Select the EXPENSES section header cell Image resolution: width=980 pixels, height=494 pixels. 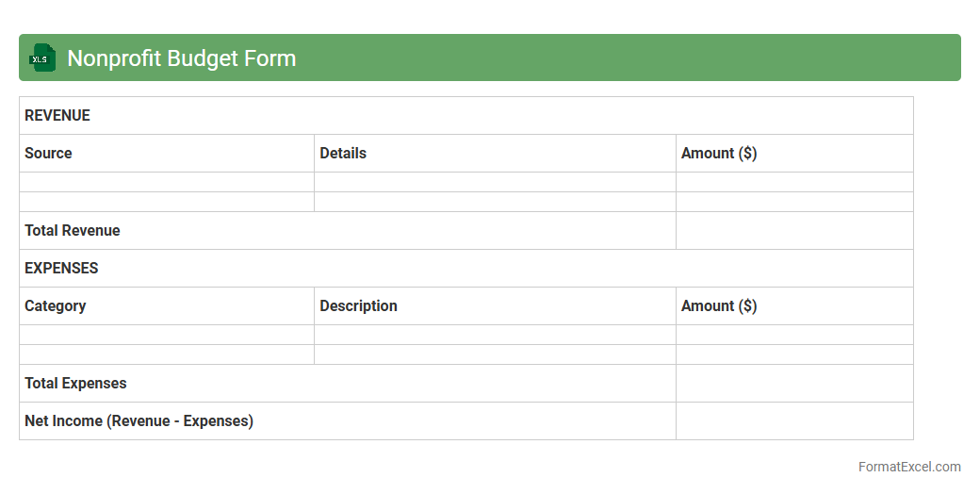click(465, 269)
